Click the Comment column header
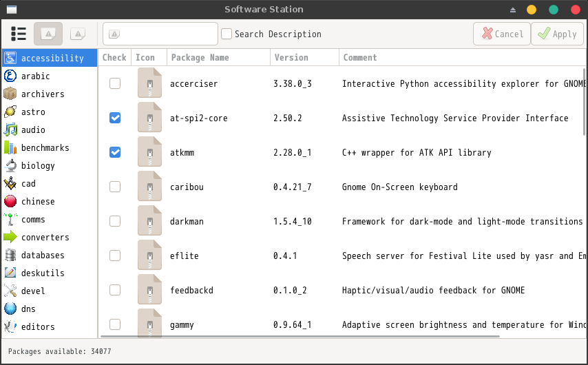The width and height of the screenshot is (588, 365). coord(463,57)
